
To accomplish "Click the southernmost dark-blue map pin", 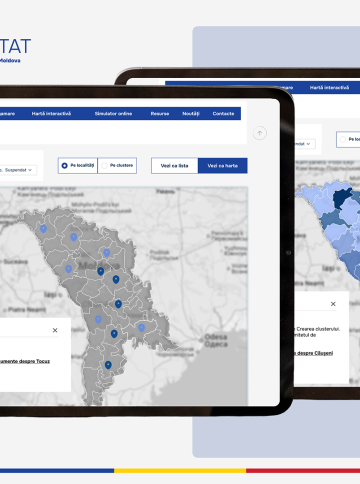I will 108,365.
